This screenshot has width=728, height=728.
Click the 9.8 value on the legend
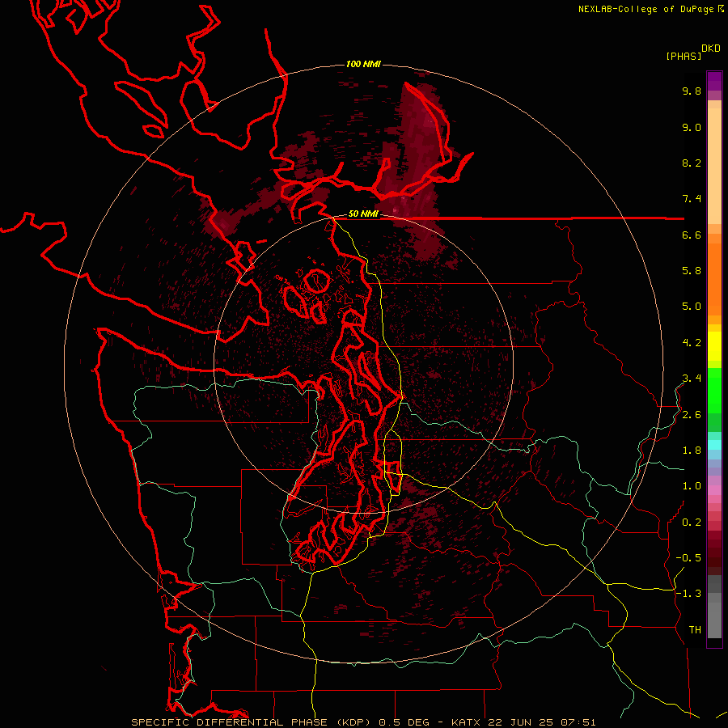[x=692, y=91]
